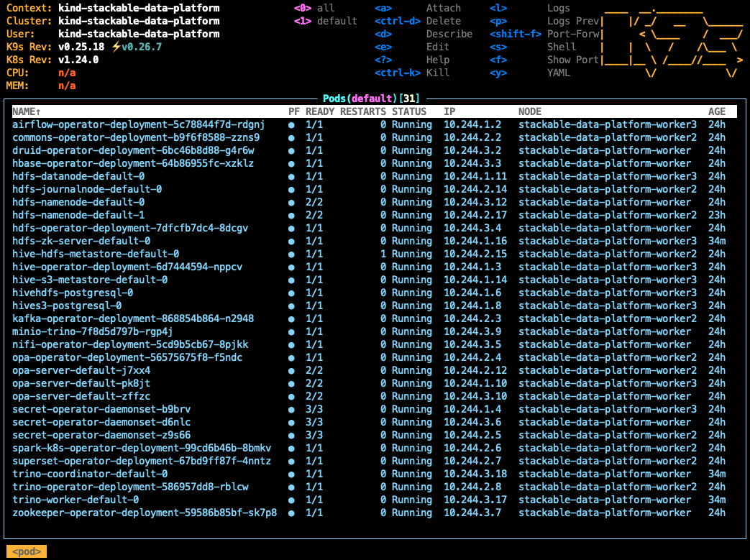Click the 23h age value
Screen dimensions: 750x560
click(x=717, y=215)
